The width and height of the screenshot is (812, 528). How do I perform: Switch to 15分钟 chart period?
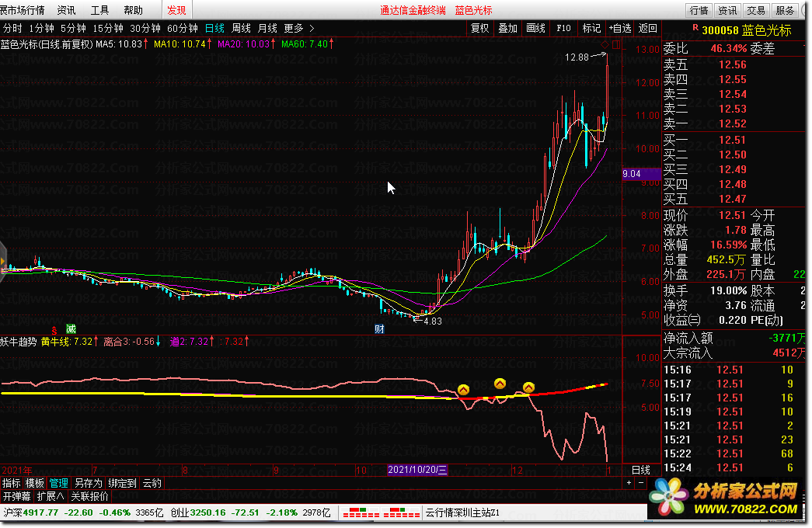point(108,29)
